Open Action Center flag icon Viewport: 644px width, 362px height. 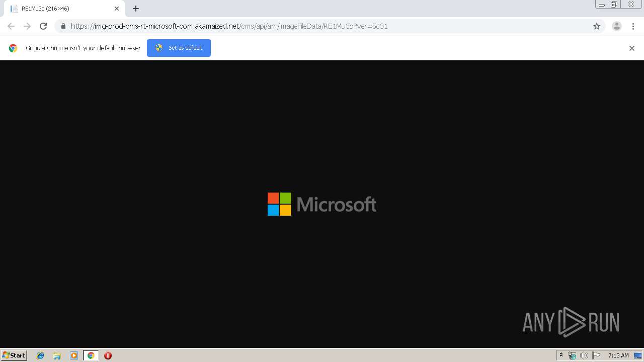[x=596, y=355]
